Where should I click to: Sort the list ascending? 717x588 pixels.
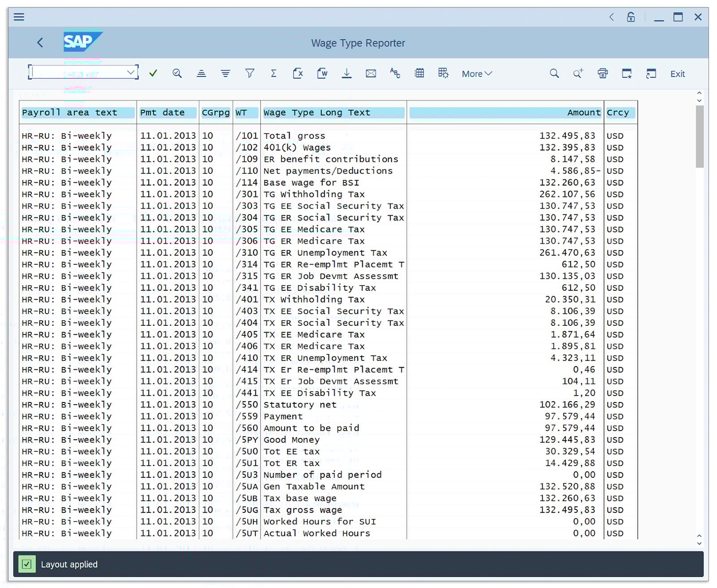pos(201,73)
